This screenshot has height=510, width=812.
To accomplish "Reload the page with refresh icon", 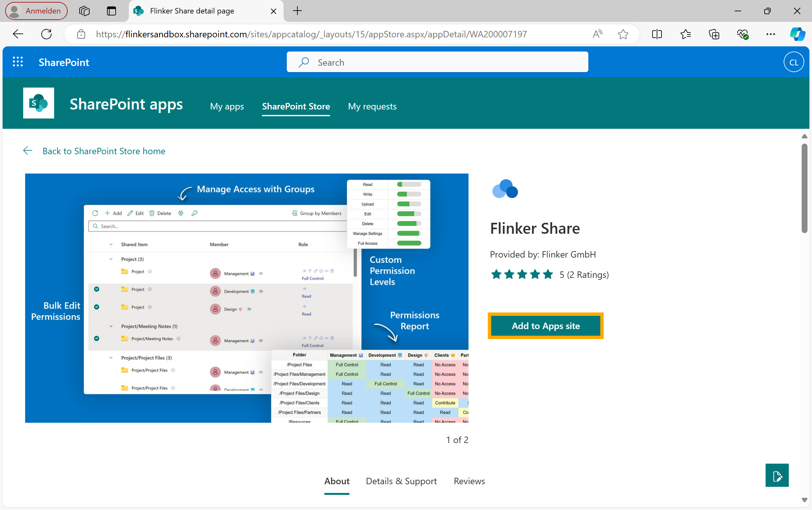I will 46,34.
